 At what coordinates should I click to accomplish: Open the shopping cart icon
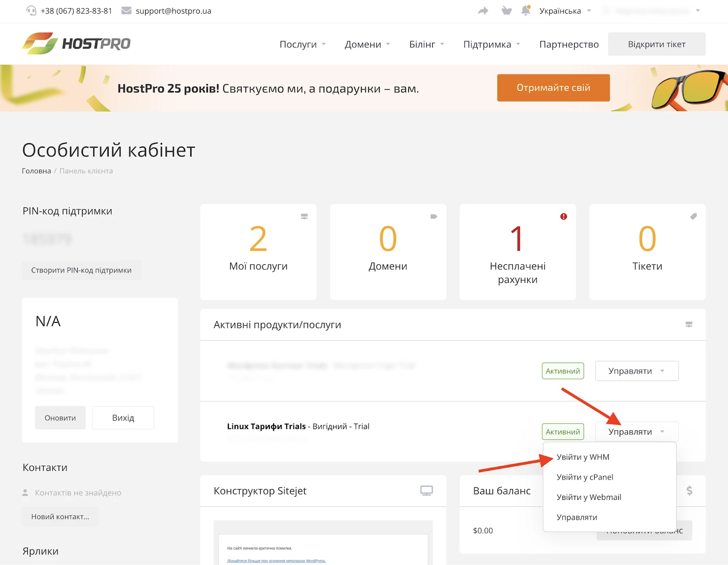(x=506, y=10)
